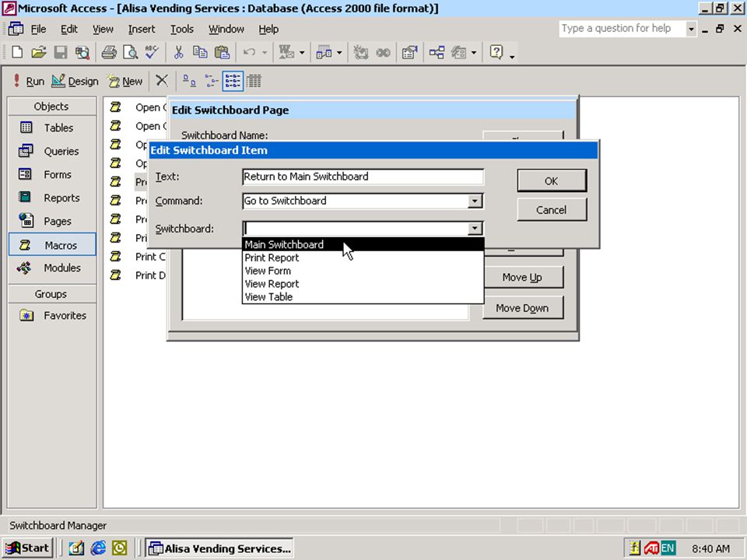Click the OfficeLinks icon
Viewport: 747px width, 560px height.
286,52
